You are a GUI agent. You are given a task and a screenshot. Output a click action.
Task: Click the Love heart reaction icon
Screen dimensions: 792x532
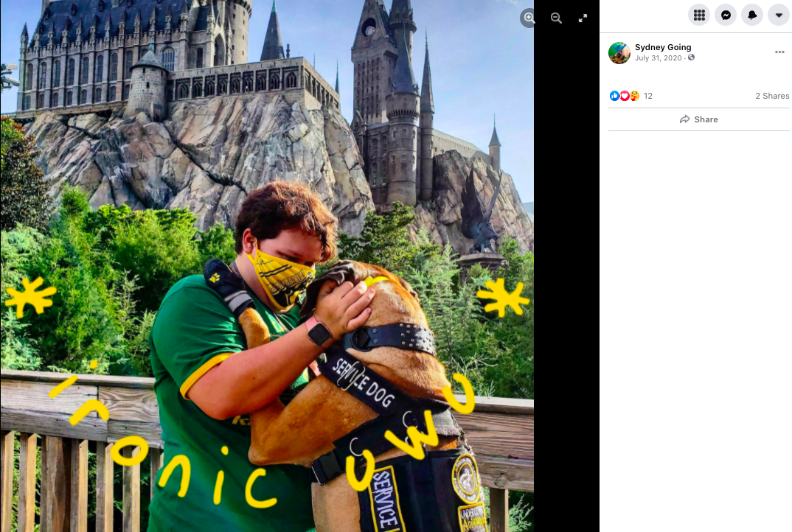(x=625, y=96)
